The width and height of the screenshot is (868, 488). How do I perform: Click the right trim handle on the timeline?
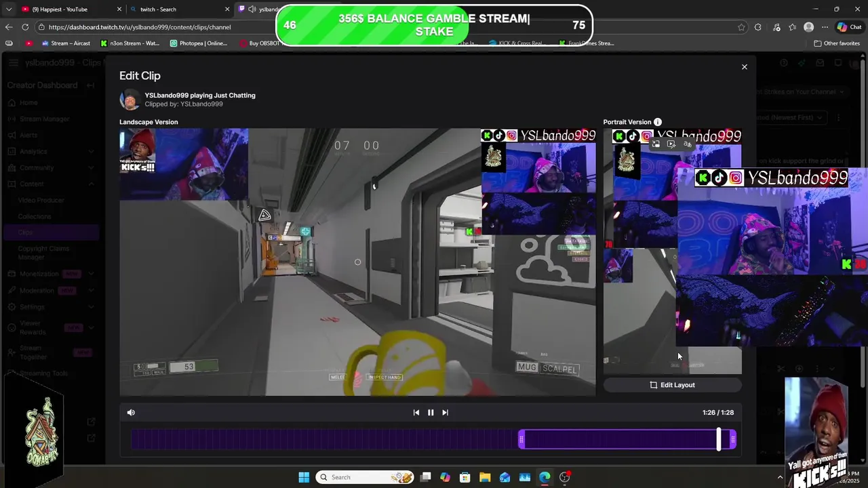pyautogui.click(x=732, y=440)
